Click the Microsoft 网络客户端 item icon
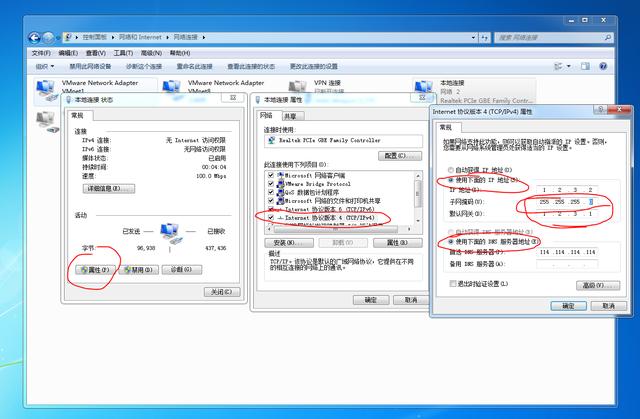Image resolution: width=640 pixels, height=419 pixels. pyautogui.click(x=280, y=175)
